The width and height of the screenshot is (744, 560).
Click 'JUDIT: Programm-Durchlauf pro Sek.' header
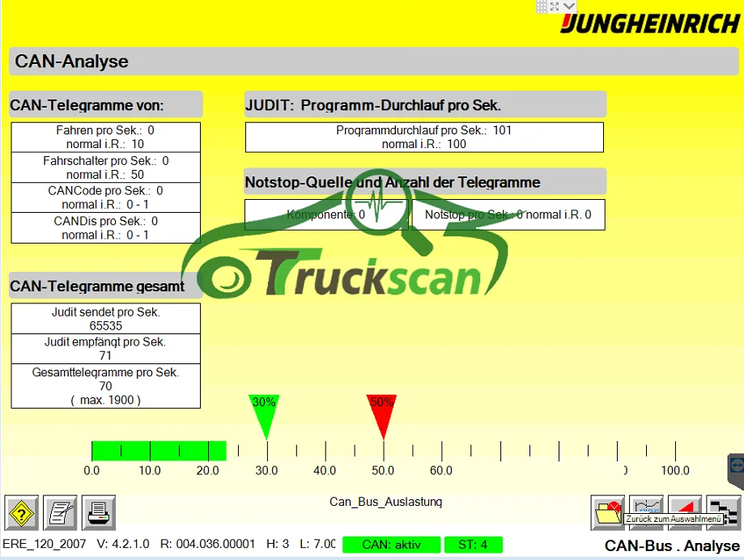(x=425, y=104)
